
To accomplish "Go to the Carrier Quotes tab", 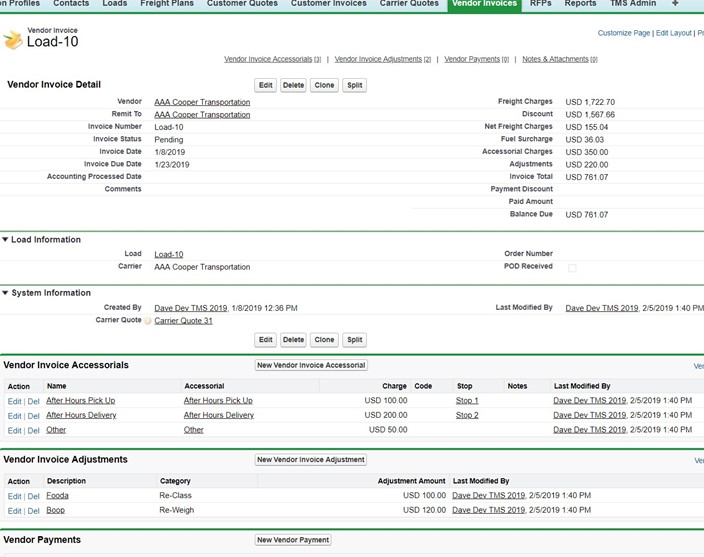I will 409,4.
